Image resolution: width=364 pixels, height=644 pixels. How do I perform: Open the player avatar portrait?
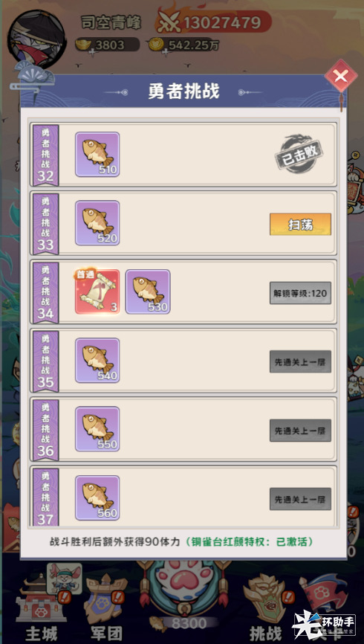[37, 39]
